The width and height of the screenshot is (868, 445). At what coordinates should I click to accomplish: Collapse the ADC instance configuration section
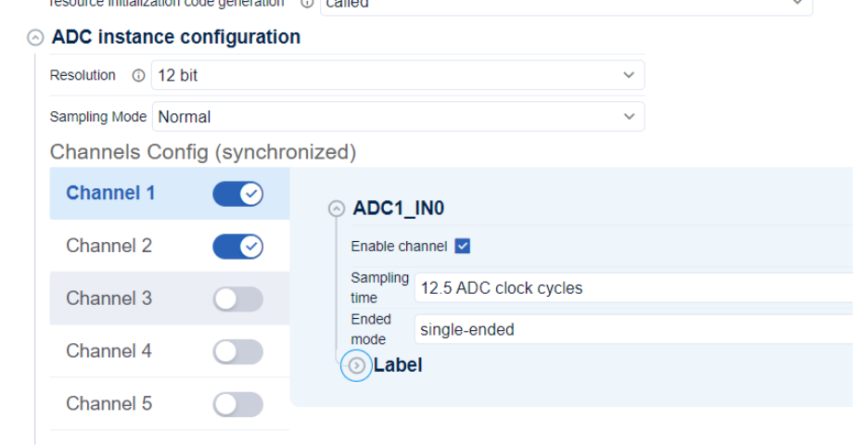tap(35, 38)
